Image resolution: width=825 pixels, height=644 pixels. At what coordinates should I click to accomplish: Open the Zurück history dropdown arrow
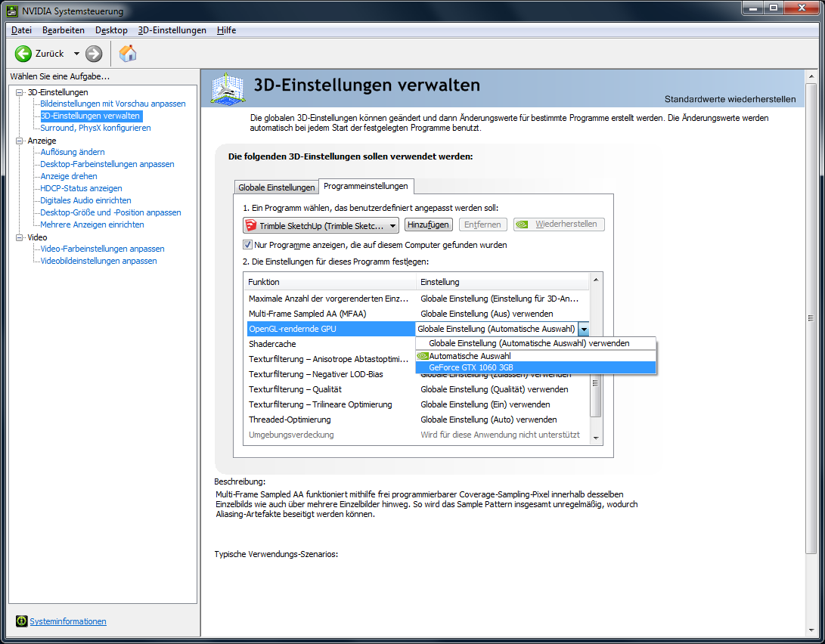76,54
